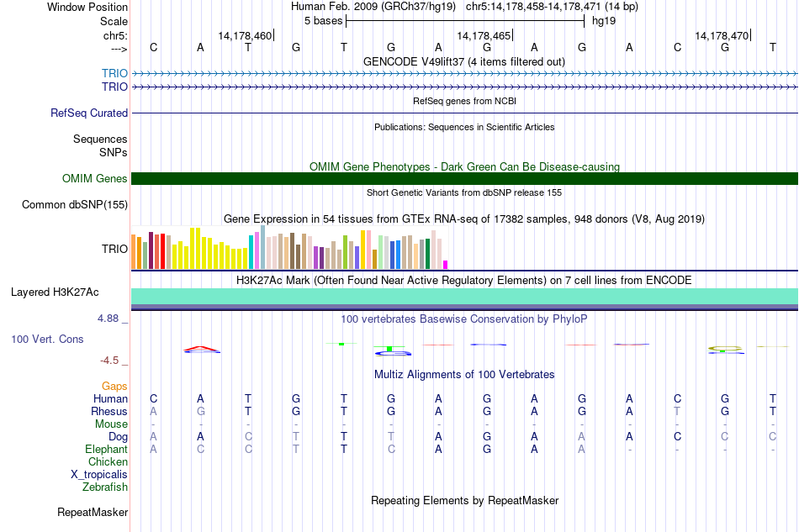Select the Human alignment row label
Screen dimensions: 799x532
pos(110,398)
